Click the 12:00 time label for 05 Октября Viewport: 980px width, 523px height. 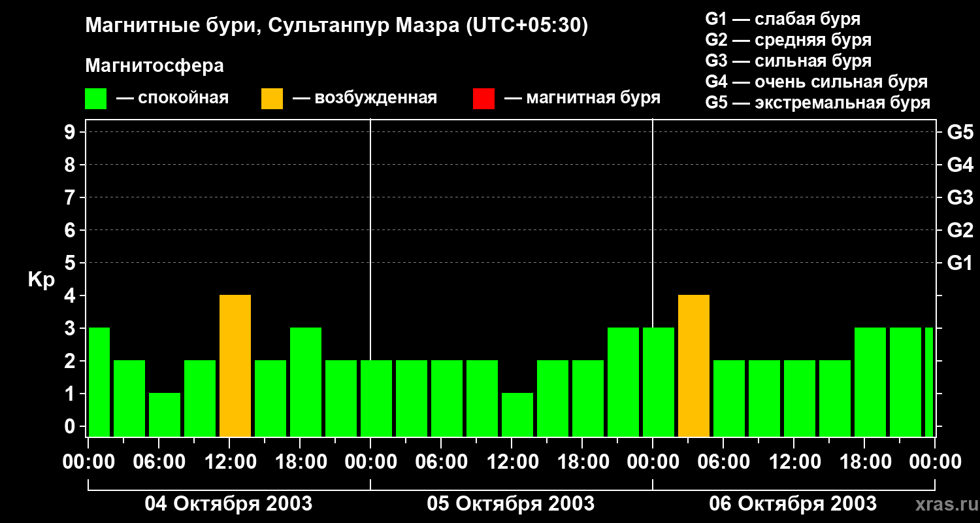tap(512, 462)
